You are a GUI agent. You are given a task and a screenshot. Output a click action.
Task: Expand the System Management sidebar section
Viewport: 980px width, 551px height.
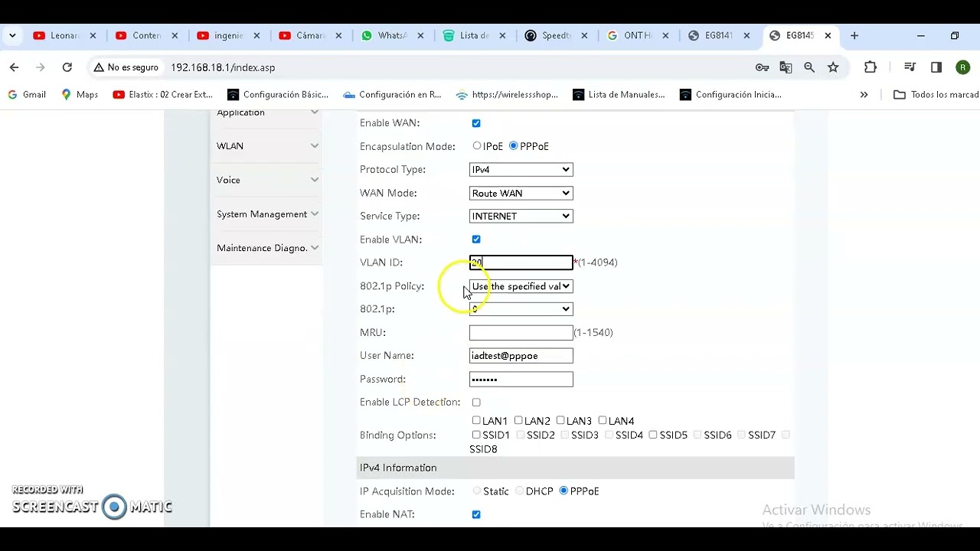[x=266, y=214]
